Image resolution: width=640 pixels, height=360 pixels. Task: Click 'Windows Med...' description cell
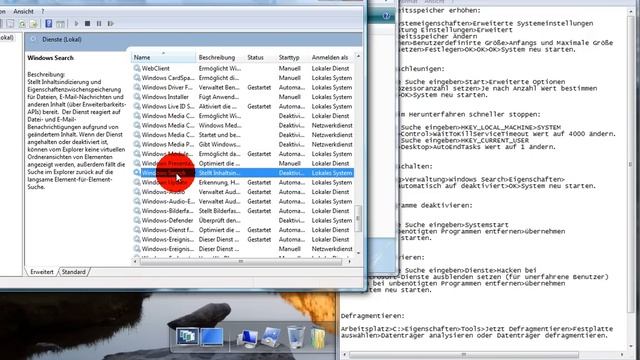point(220,125)
